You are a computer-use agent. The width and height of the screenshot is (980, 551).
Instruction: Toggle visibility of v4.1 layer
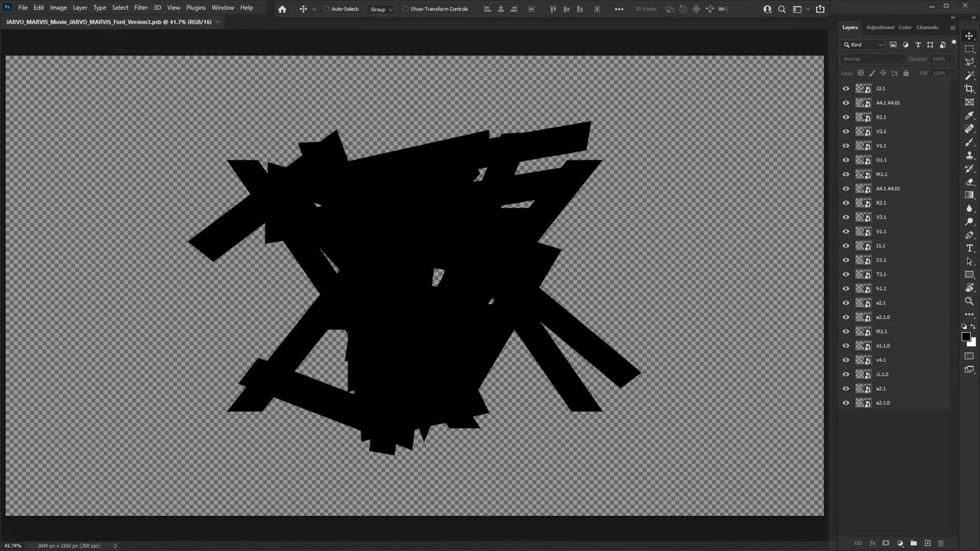click(846, 360)
